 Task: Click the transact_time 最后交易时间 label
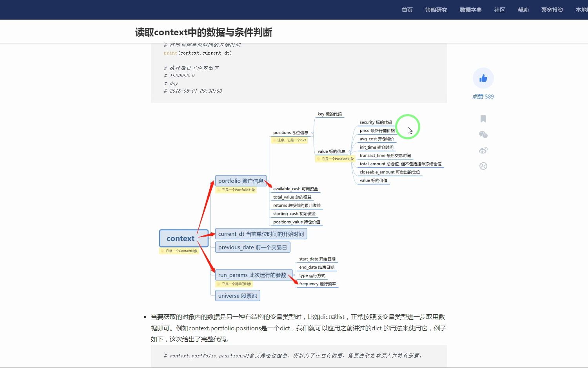point(385,155)
